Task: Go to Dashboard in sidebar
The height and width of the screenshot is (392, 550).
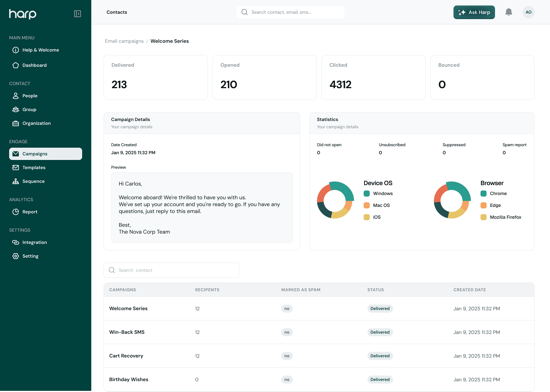Action: pos(46,65)
